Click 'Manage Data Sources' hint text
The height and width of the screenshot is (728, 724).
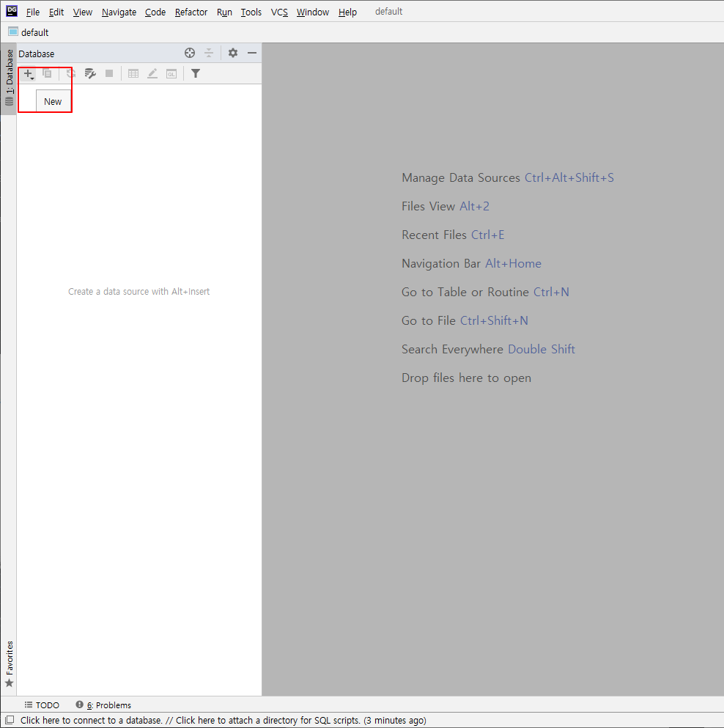pyautogui.click(x=461, y=178)
